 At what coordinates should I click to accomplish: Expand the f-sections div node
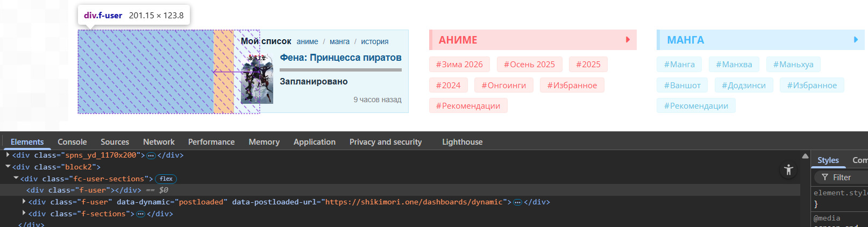[24, 214]
